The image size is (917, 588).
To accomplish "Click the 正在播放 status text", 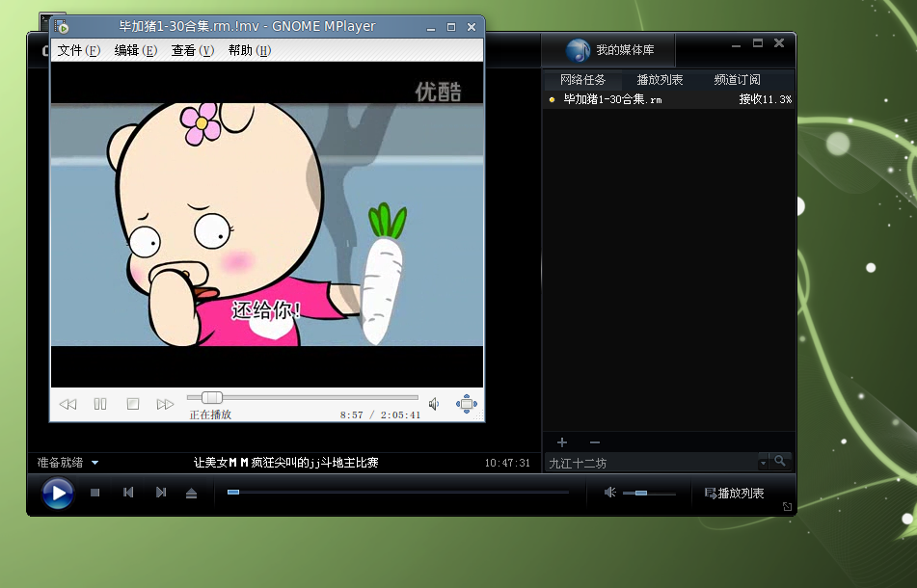I will [210, 414].
